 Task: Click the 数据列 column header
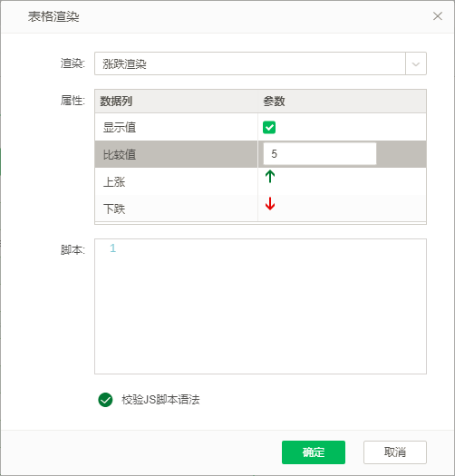(116, 101)
